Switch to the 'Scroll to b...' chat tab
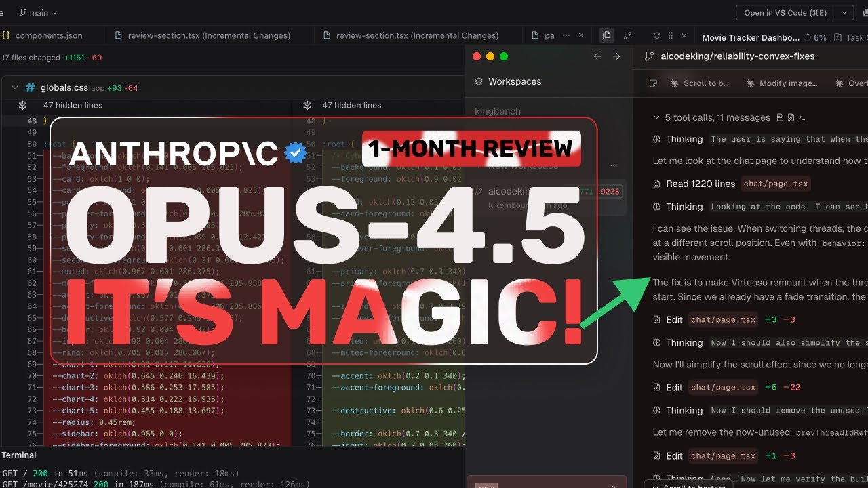The image size is (868, 488). (x=699, y=83)
